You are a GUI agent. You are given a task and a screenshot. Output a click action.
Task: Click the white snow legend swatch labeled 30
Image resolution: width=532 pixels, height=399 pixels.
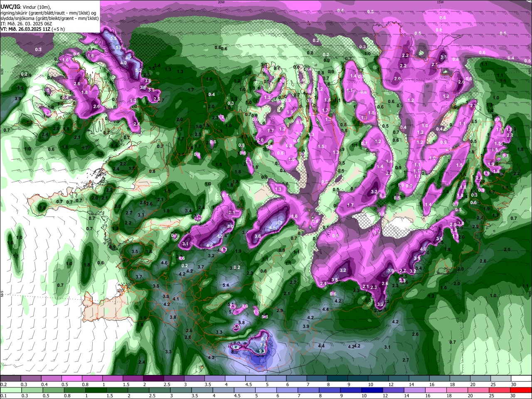click(521, 379)
